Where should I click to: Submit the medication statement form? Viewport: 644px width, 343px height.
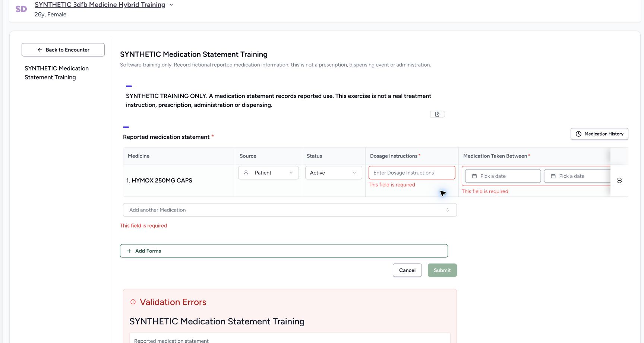pos(442,270)
